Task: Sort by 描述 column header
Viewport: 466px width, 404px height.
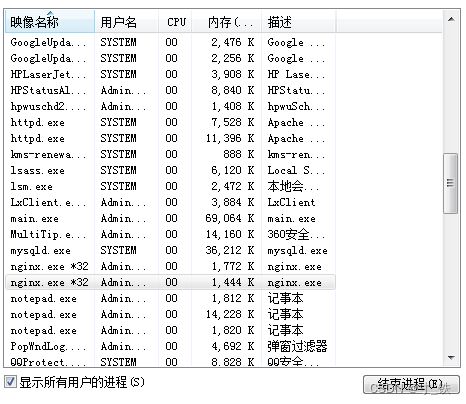Action: pyautogui.click(x=299, y=22)
